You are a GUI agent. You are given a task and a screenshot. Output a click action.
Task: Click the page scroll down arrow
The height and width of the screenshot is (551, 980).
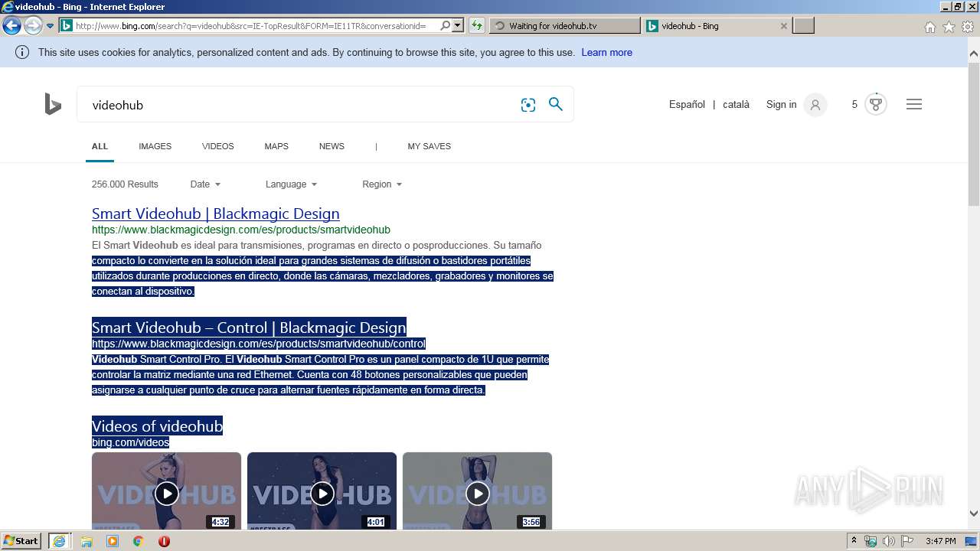974,514
